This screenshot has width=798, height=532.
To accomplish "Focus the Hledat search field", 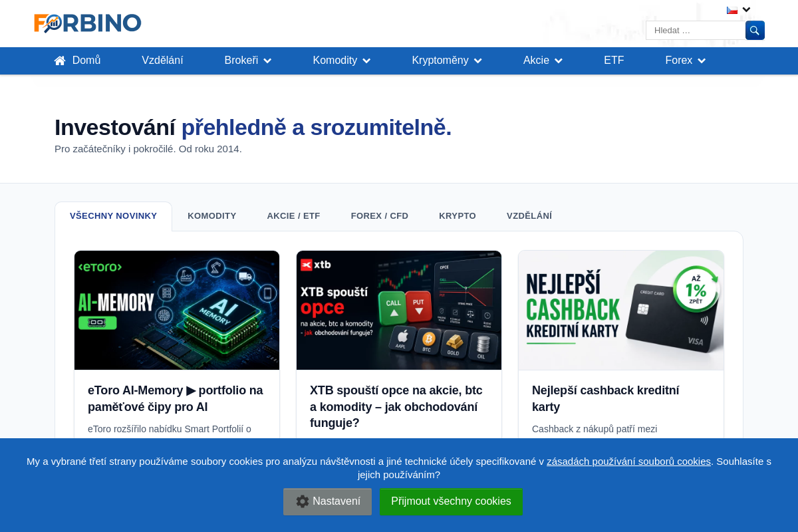I will 696,31.
